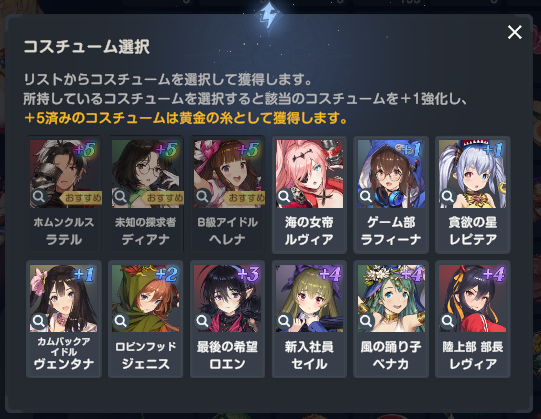Close the コスチューム選択 dialog
The image size is (541, 419).
514,32
